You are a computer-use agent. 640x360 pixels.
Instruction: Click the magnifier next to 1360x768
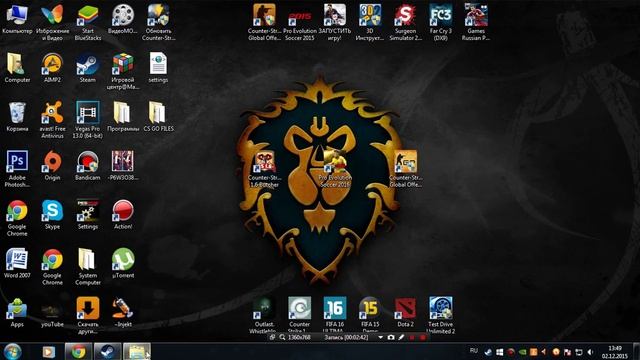(282, 337)
